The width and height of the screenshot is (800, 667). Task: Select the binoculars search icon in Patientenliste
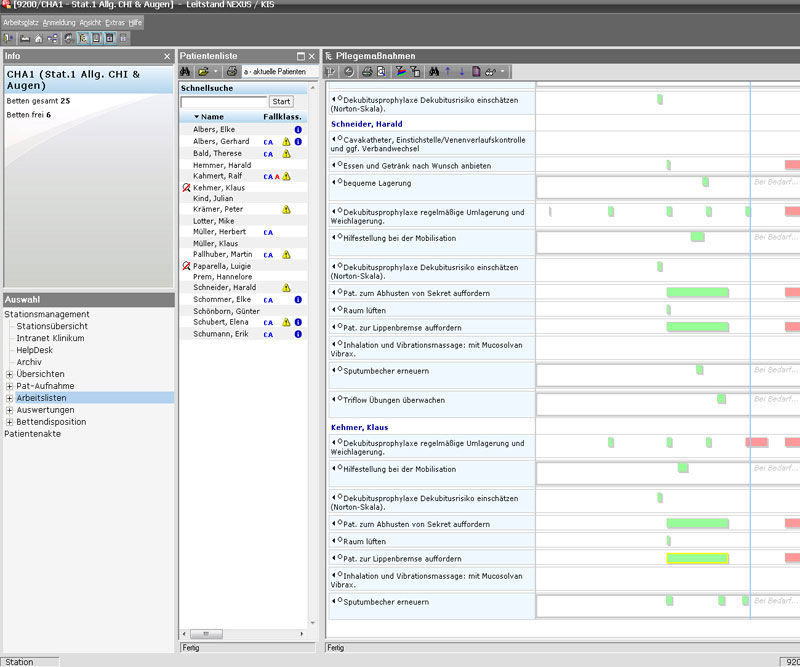(x=185, y=71)
